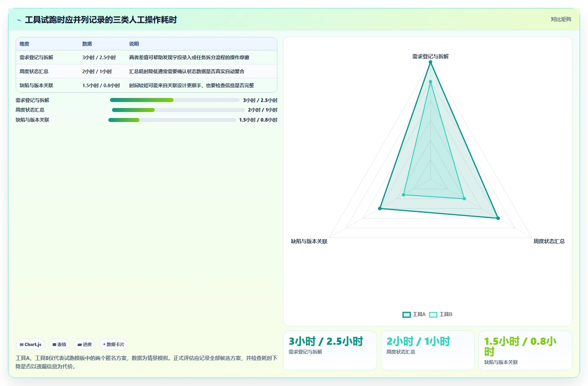588x386 pixels.
Task: Click the title 工具试跑时应并列记录的三类人工操作耗时
Action: (101, 20)
